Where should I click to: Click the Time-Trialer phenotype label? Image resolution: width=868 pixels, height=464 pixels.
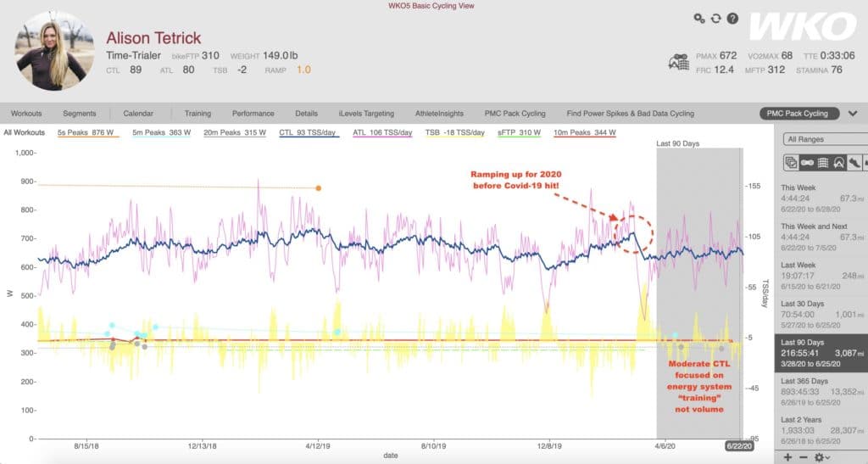coord(133,55)
